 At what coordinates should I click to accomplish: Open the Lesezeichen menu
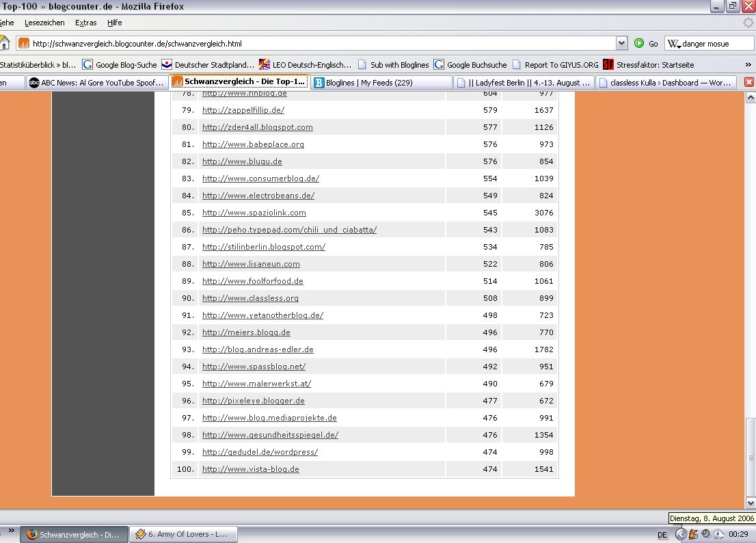pos(44,23)
